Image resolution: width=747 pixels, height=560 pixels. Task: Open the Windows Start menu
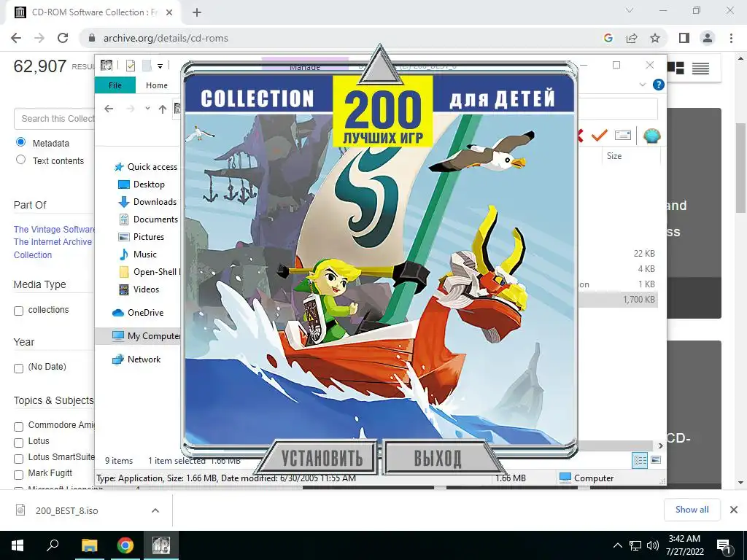point(18,545)
